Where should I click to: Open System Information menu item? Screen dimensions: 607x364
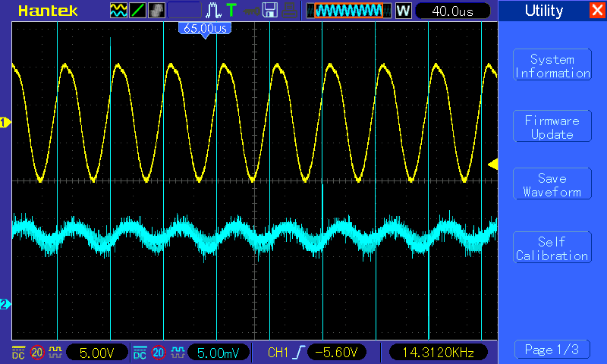click(552, 65)
